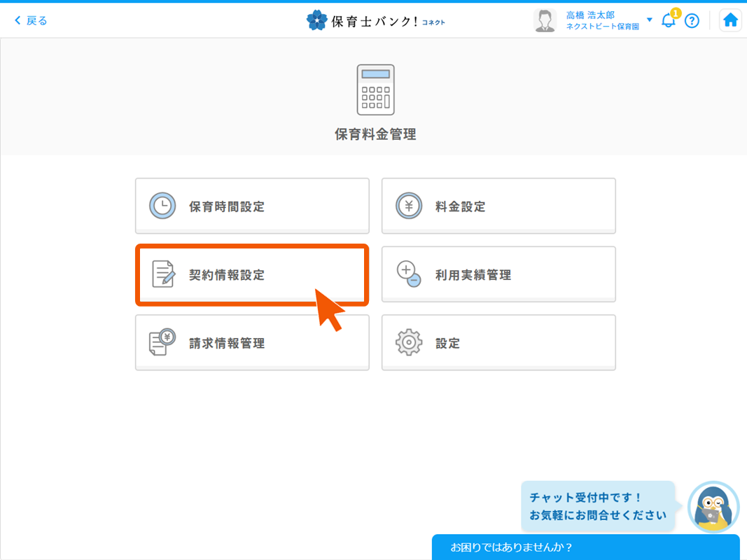Click the ¥ icon on 料金設定

click(x=409, y=205)
